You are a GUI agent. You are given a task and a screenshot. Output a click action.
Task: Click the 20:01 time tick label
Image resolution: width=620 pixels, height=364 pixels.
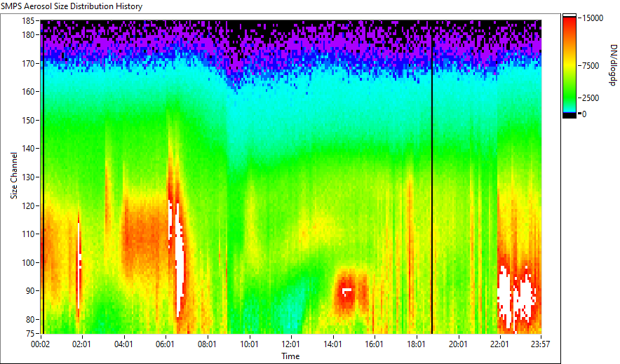[x=458, y=344]
